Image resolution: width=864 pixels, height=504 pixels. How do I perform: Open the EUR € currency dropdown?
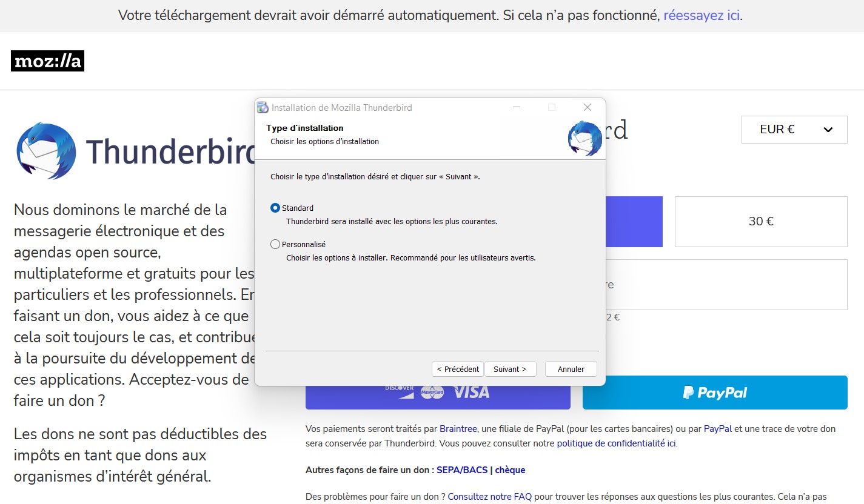(x=794, y=130)
